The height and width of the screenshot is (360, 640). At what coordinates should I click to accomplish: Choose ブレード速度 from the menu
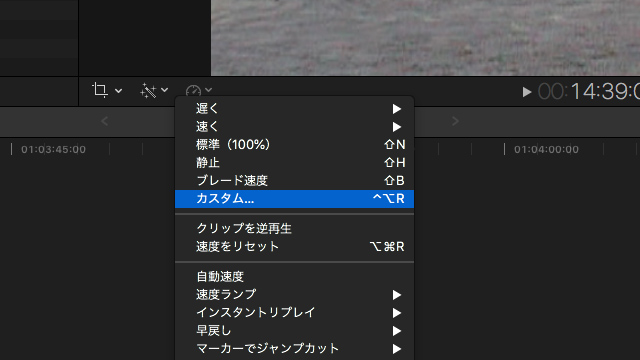pos(294,180)
